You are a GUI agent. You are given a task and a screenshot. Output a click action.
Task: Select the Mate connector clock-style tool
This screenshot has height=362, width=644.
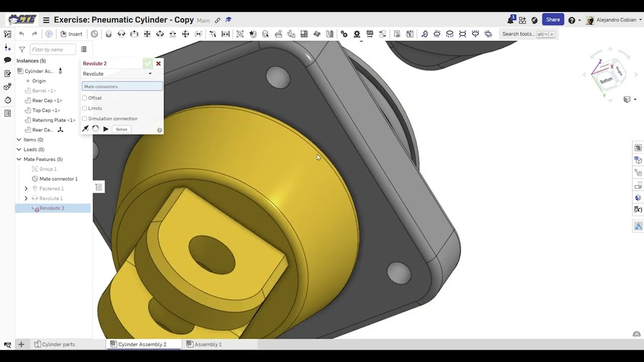click(95, 34)
